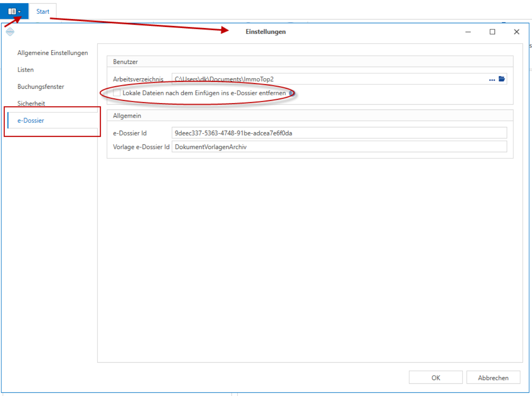Click the Arbeitsverzeichnis label
This screenshot has width=532, height=396.
pyautogui.click(x=138, y=79)
